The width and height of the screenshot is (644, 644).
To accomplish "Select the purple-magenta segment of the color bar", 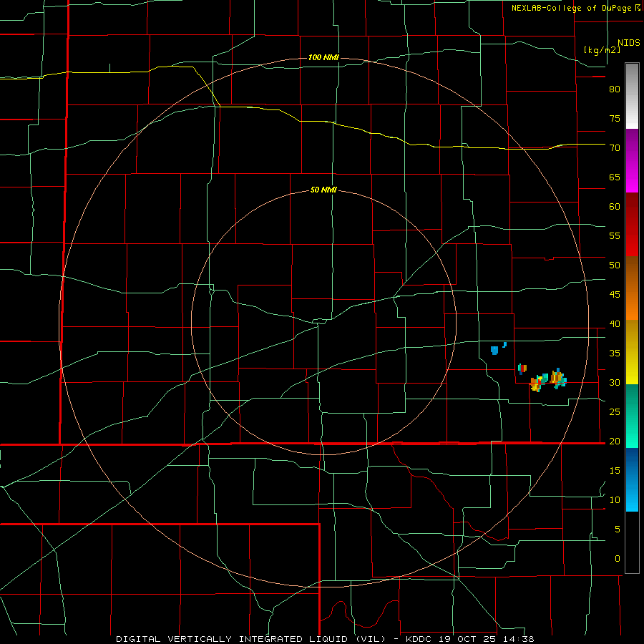I will click(632, 160).
